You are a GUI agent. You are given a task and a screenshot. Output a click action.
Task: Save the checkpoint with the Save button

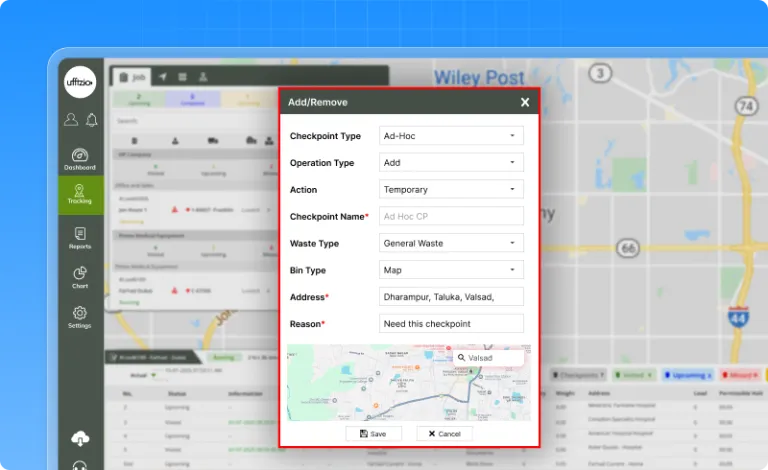[x=373, y=434]
